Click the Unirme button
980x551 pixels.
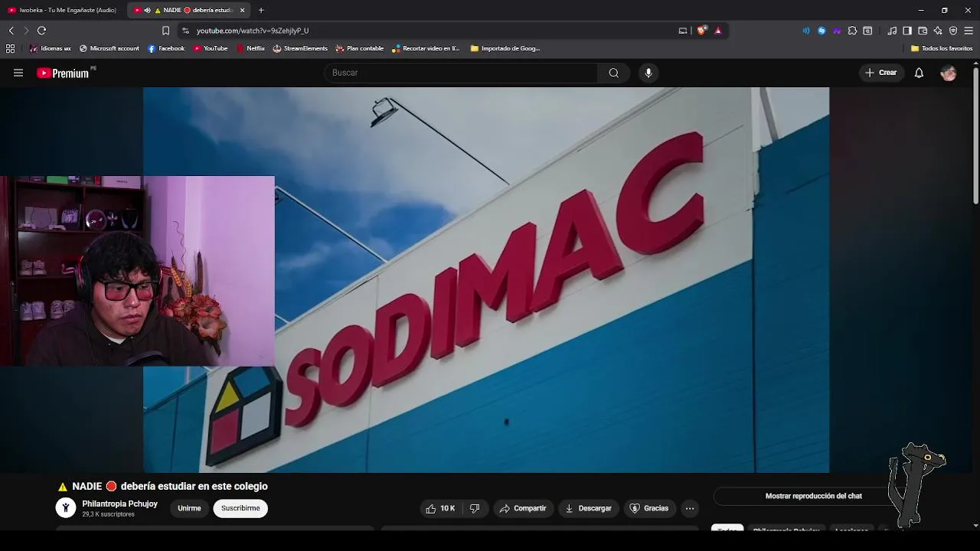tap(189, 508)
